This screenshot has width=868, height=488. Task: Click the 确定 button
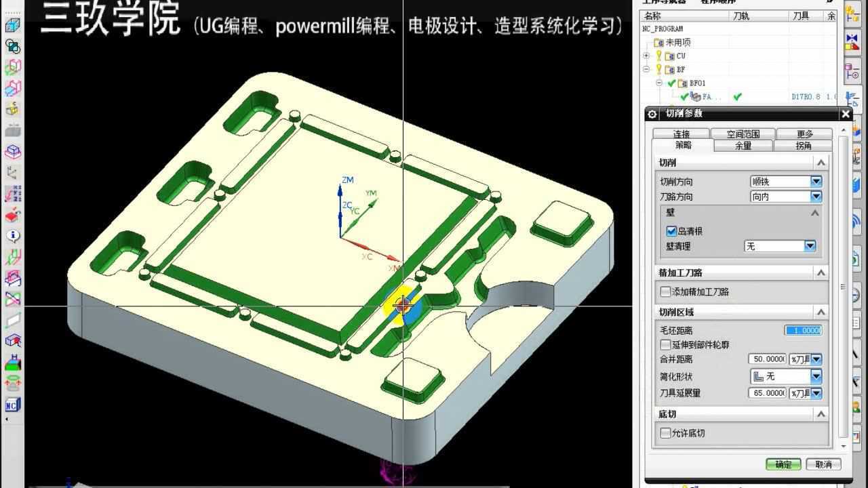click(783, 464)
